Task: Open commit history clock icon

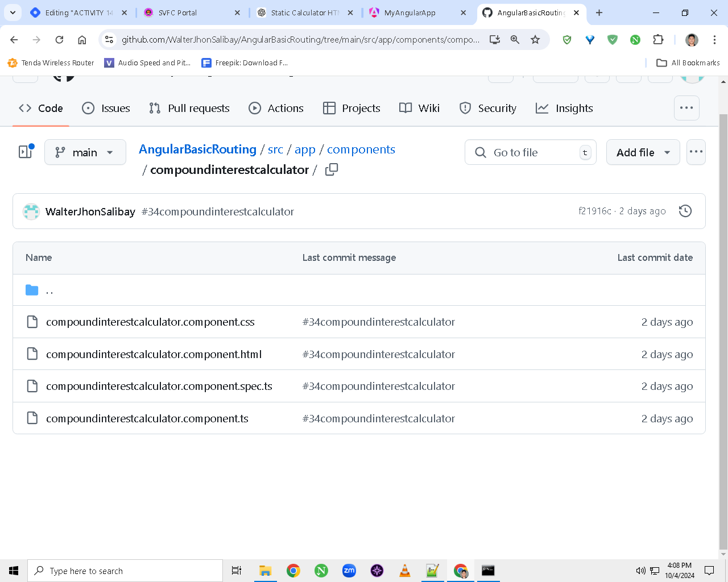Action: (685, 211)
